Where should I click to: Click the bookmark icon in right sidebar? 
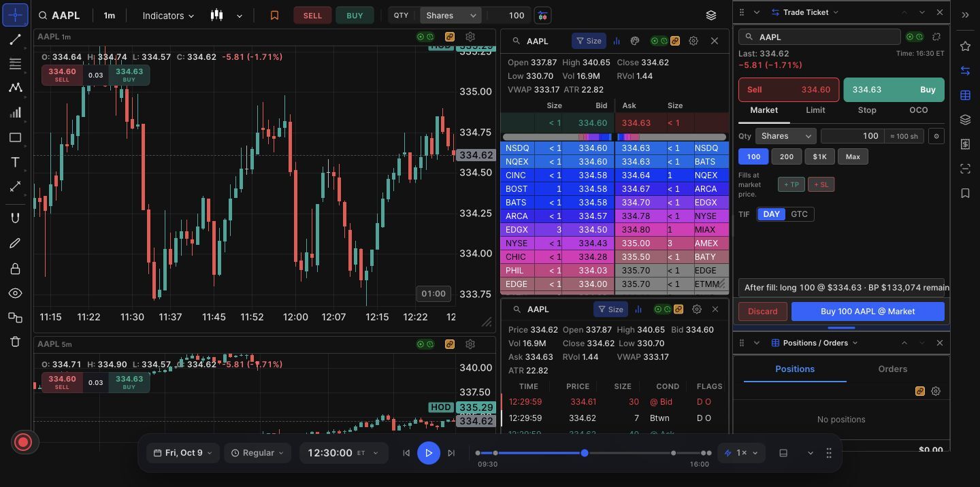pos(965,193)
